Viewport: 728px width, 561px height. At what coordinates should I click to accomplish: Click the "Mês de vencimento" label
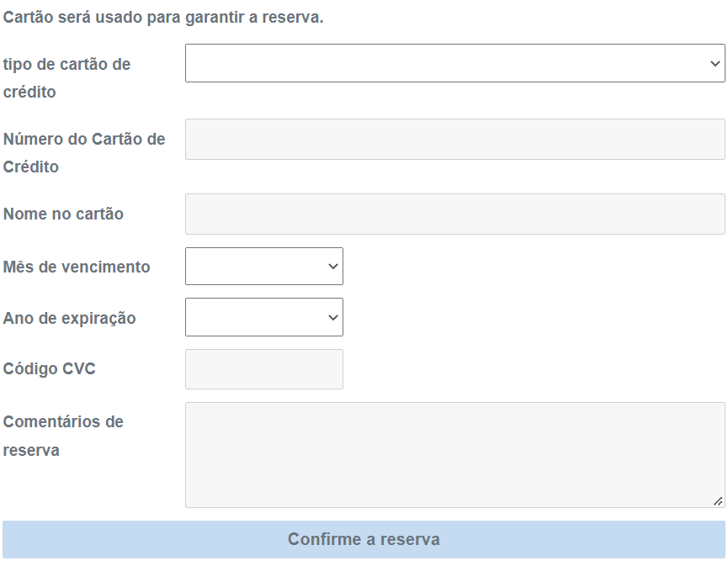point(77,267)
